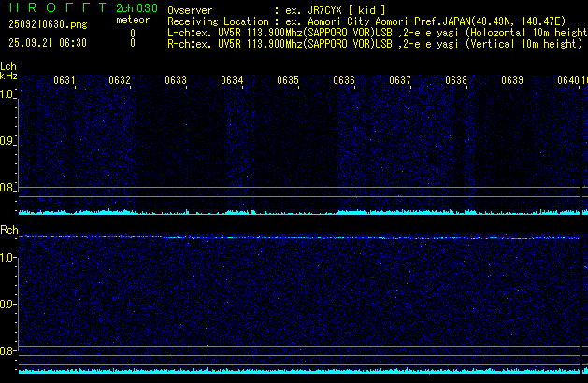Click the Rch channel label
Viewport: 588px width, 383px height.
point(8,229)
